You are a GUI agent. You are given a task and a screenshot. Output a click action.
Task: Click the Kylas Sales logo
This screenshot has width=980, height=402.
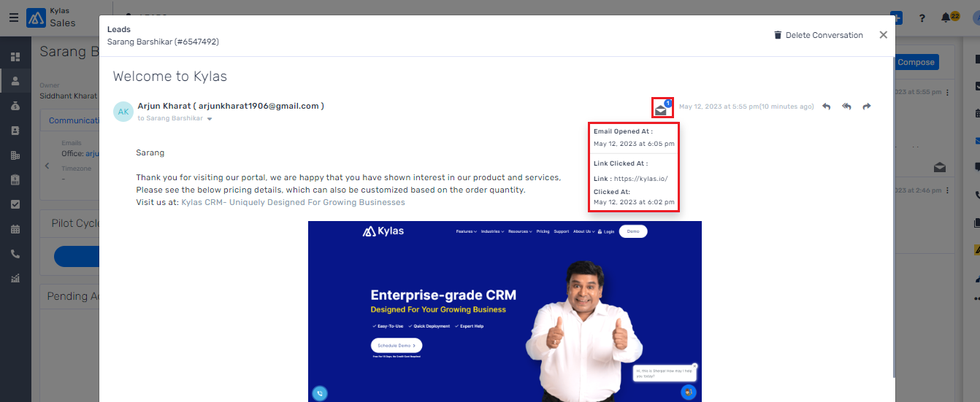tap(51, 18)
